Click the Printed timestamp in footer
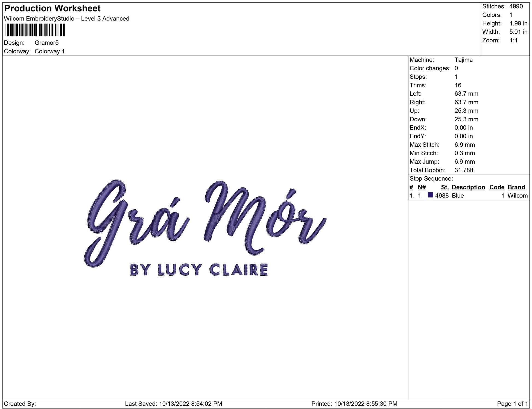 click(354, 404)
